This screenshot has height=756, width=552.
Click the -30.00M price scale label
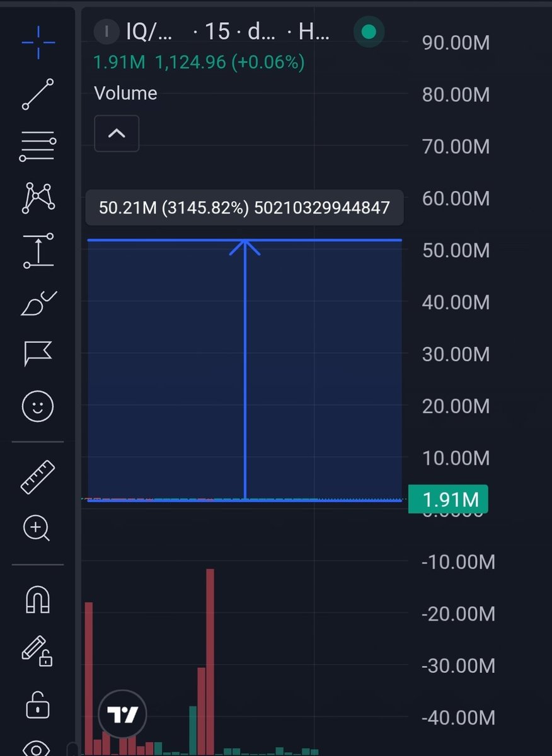click(x=458, y=665)
